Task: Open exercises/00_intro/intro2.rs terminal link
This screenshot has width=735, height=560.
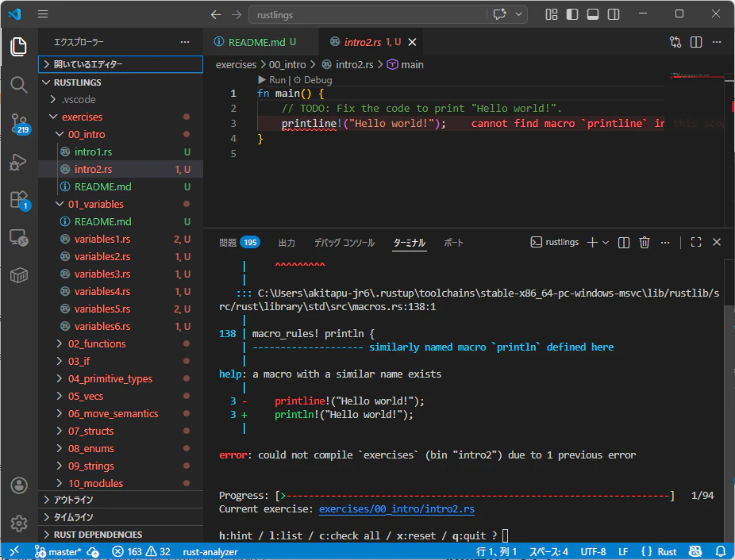Action: 397,509
